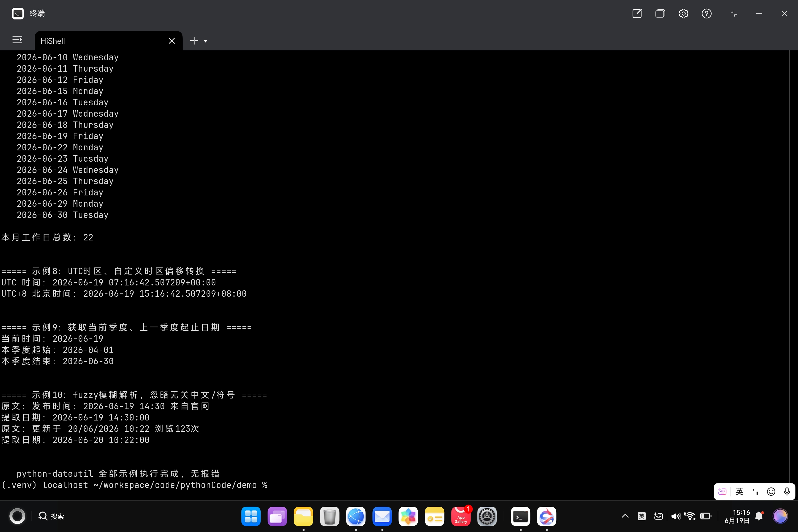The image size is (798, 532).
Task: Click the 示例8 UTC时区 heading line
Action: pyautogui.click(x=119, y=271)
